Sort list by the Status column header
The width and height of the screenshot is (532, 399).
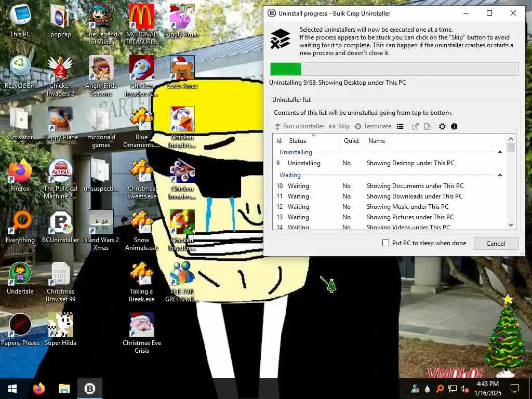313,140
